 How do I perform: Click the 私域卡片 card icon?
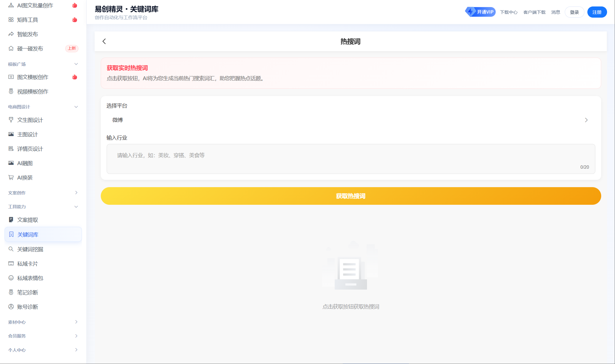(11, 264)
